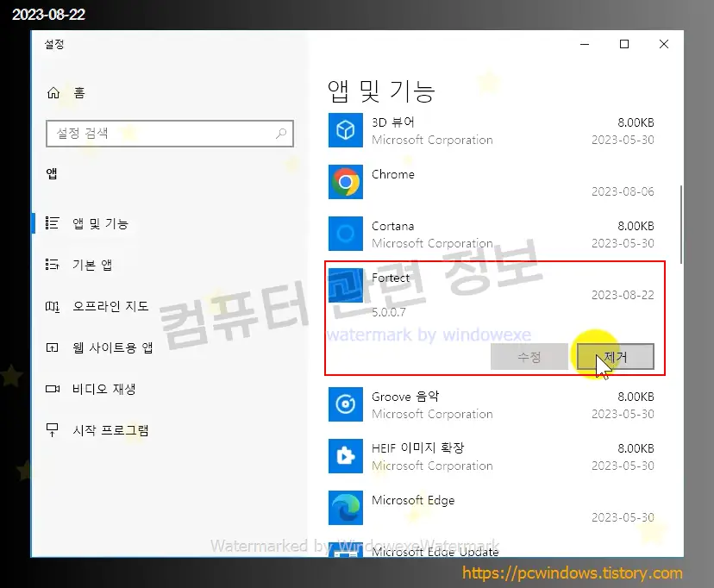Click the 3D 뷰어 app icon
Viewport: 714px width, 588px height.
[346, 130]
